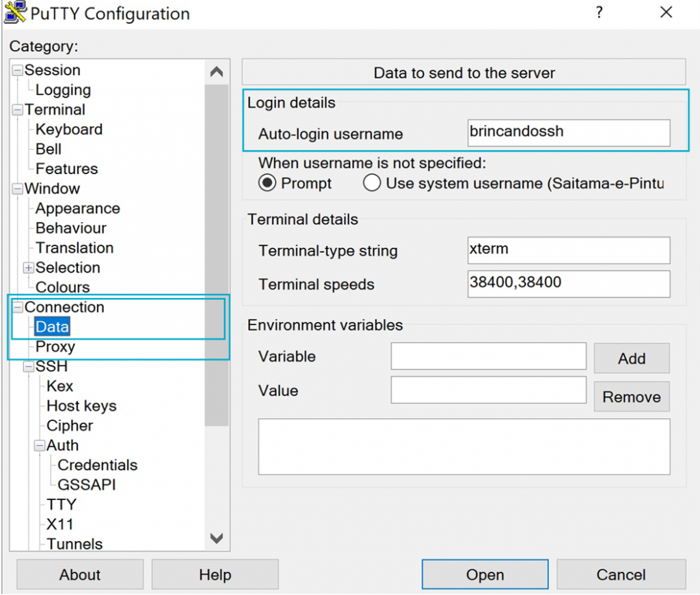This screenshot has width=700, height=595.
Task: Click the question mark help button in title bar
Action: pos(599,12)
